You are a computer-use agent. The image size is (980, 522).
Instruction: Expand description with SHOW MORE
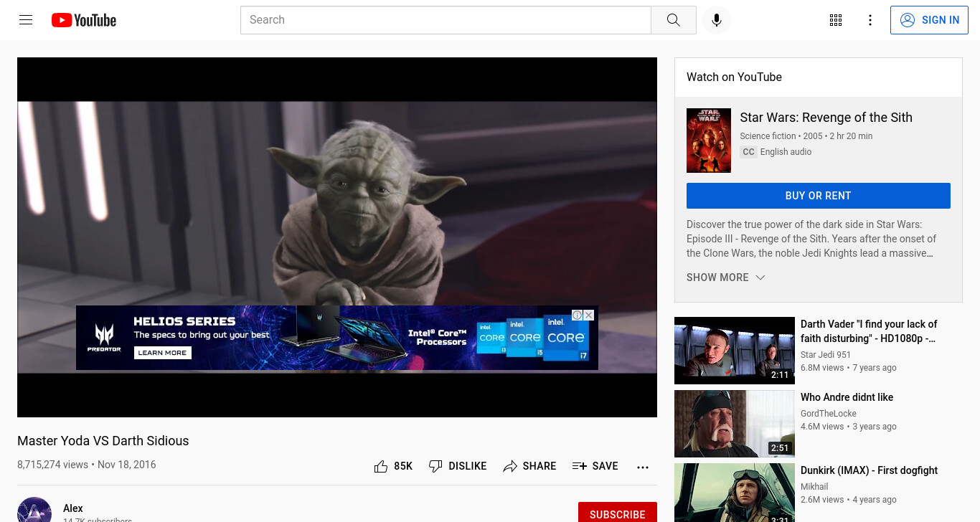pos(726,277)
